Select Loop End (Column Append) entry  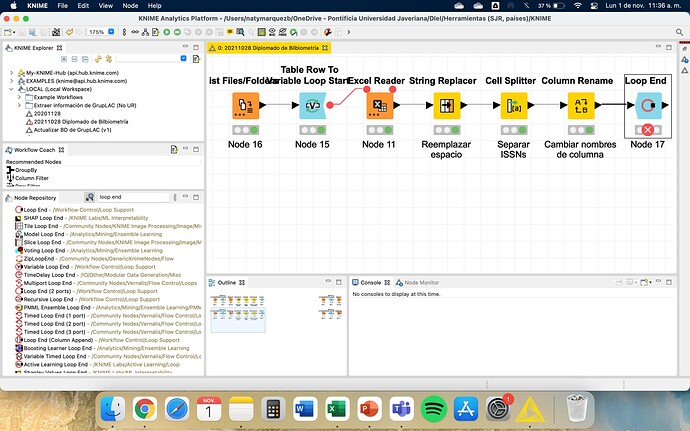click(x=58, y=340)
